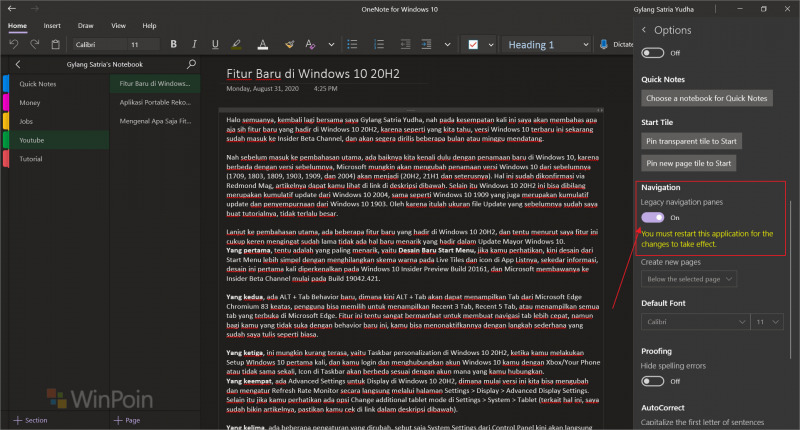Add a new Page
The height and width of the screenshot is (430, 800).
pos(127,420)
